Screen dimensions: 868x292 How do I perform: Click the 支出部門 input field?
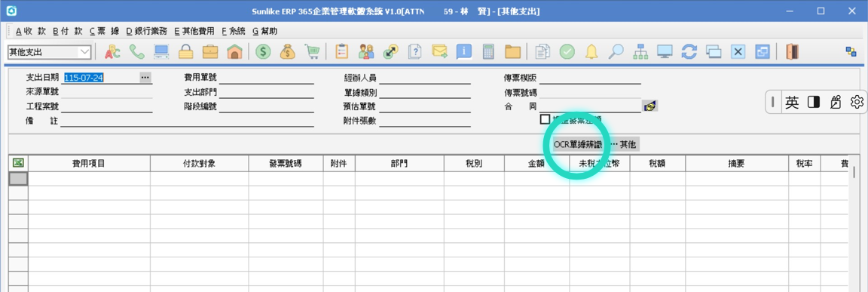pos(266,92)
